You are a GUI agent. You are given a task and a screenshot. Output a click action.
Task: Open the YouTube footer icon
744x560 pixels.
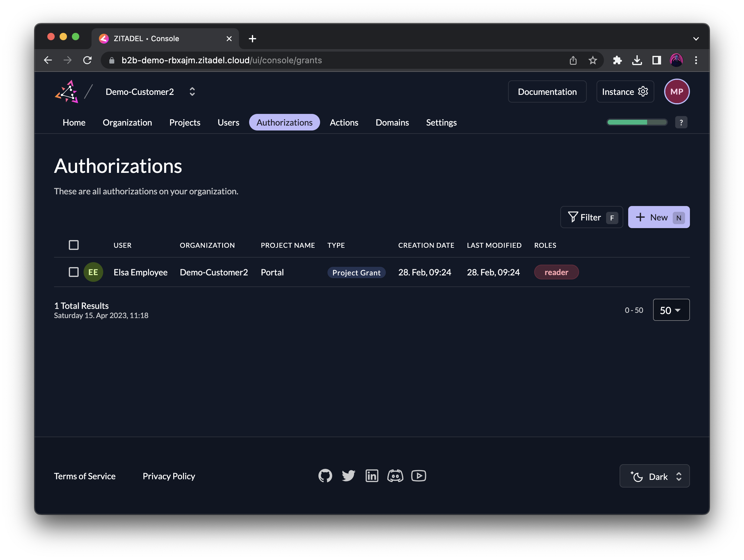(x=418, y=476)
